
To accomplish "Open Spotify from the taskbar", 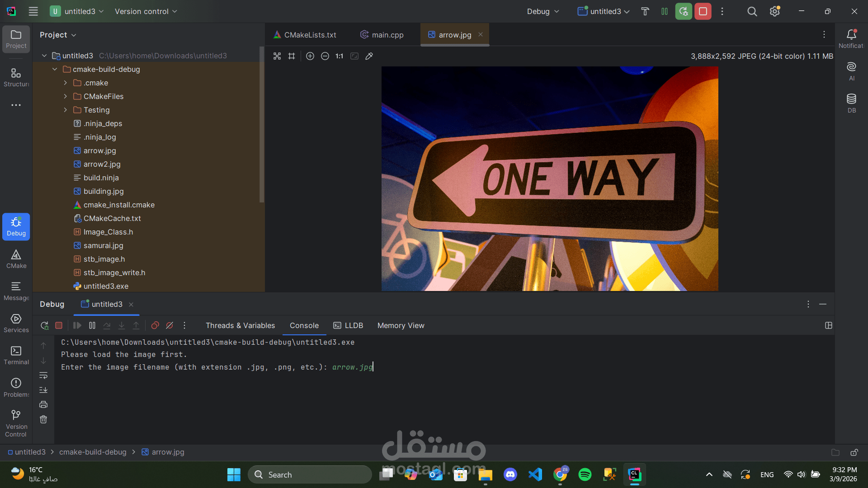I will click(x=585, y=474).
